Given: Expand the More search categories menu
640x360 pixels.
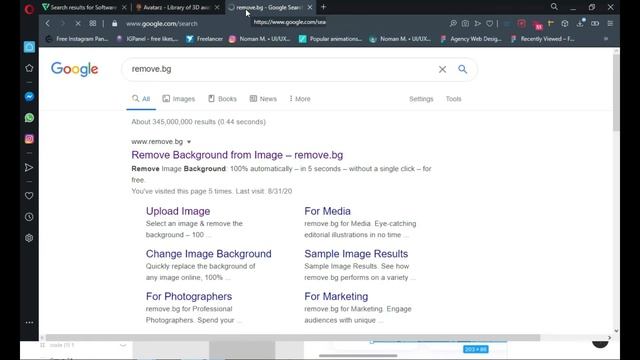Looking at the screenshot, I should [x=300, y=99].
